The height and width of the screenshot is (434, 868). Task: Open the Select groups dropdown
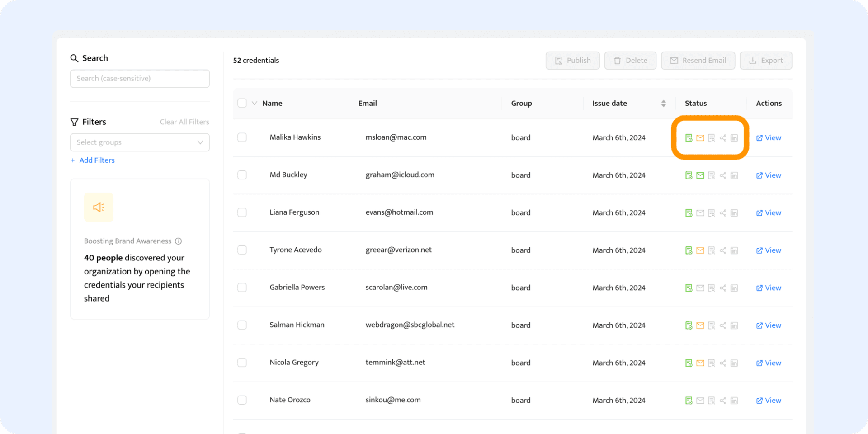pyautogui.click(x=140, y=142)
